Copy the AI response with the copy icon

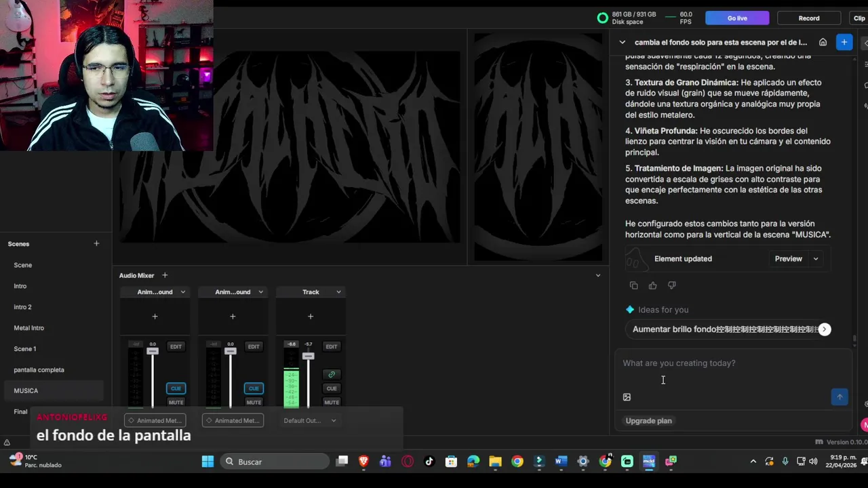633,285
